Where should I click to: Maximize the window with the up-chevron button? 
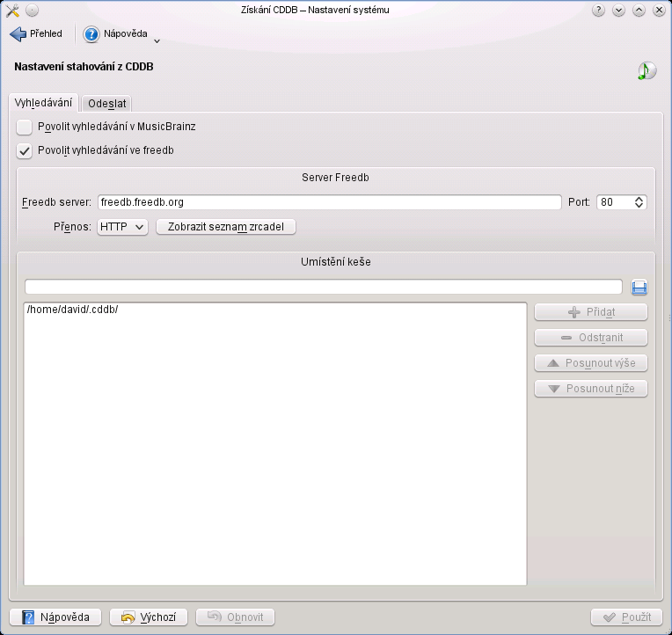click(639, 11)
